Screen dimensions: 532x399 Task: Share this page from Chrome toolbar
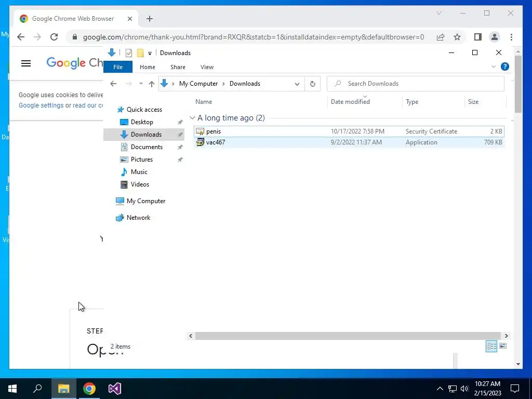click(x=441, y=37)
